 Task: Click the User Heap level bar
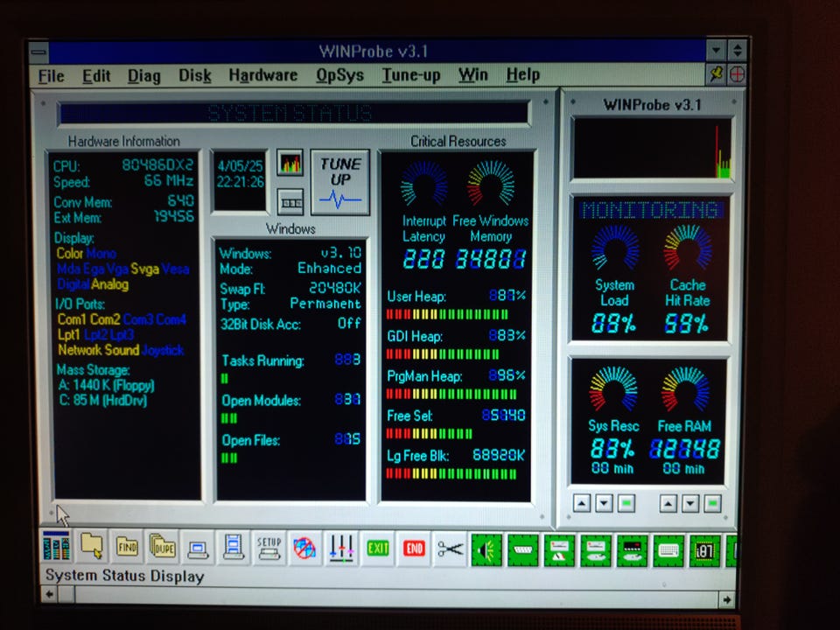click(x=447, y=314)
